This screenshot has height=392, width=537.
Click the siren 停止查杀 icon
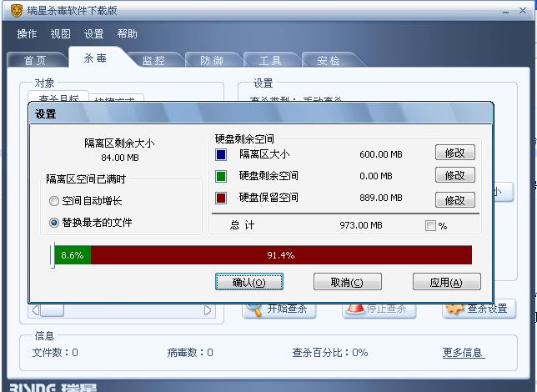click(x=355, y=309)
